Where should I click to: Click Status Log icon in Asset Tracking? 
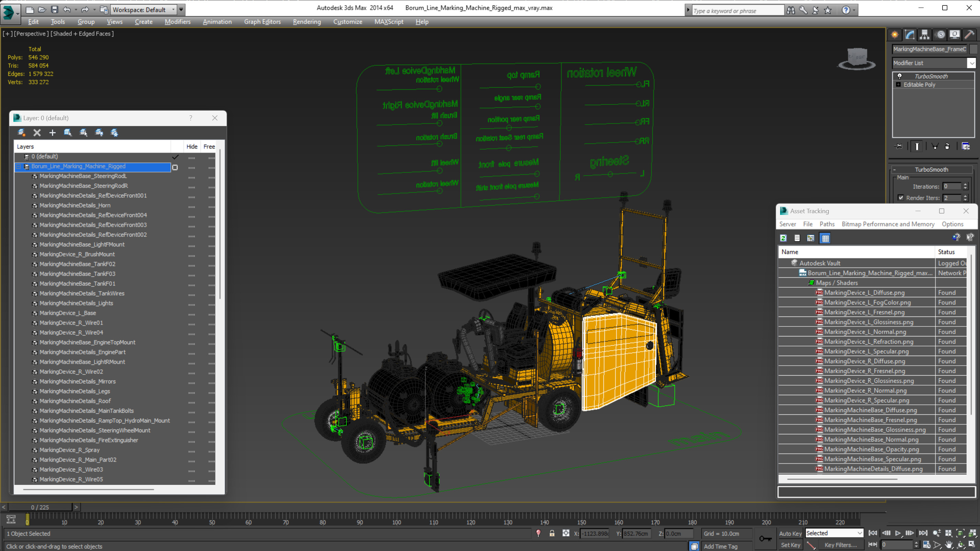point(797,238)
